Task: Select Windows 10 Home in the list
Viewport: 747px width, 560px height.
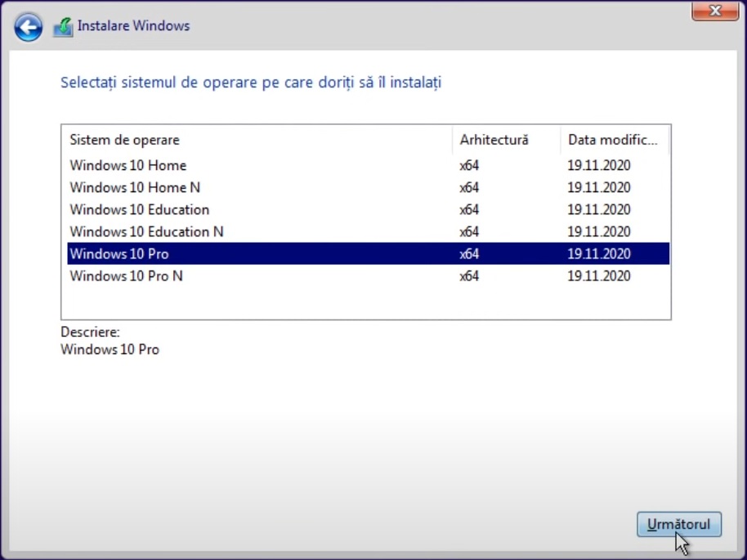Action: (127, 165)
